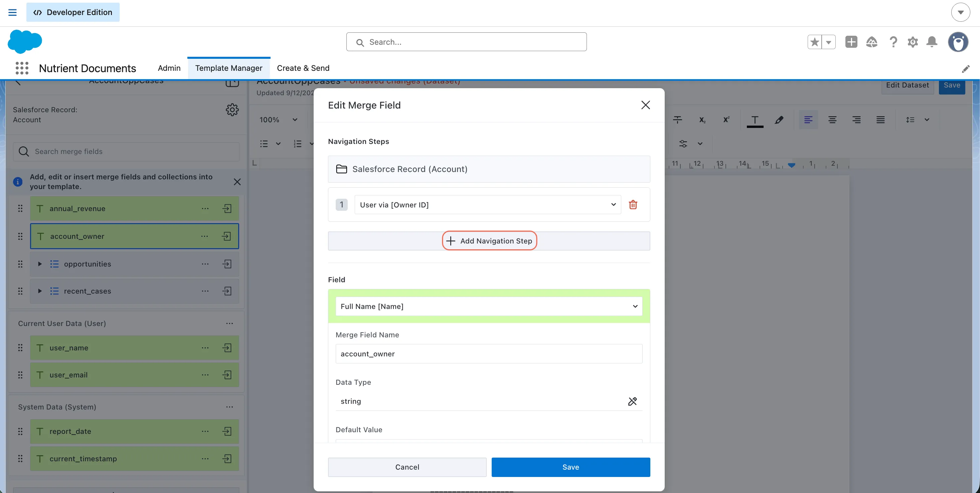Open Salesforce Help question mark

pyautogui.click(x=893, y=42)
